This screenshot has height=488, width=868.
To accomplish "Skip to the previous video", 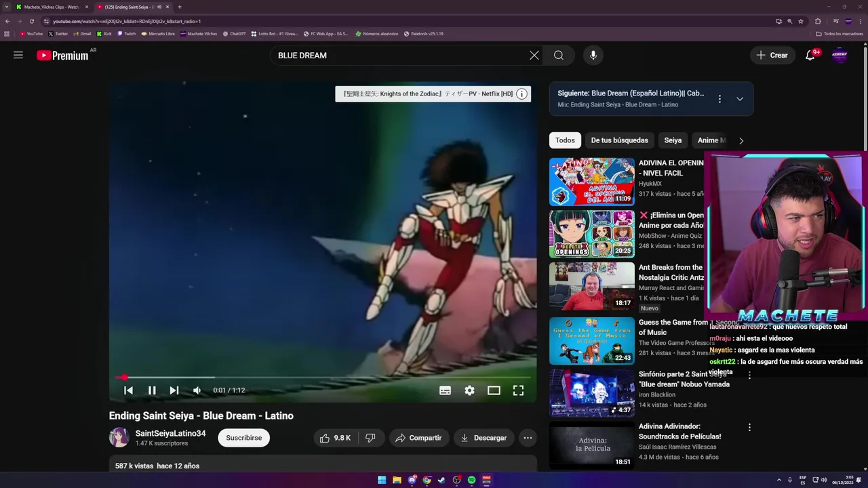I will coord(128,390).
